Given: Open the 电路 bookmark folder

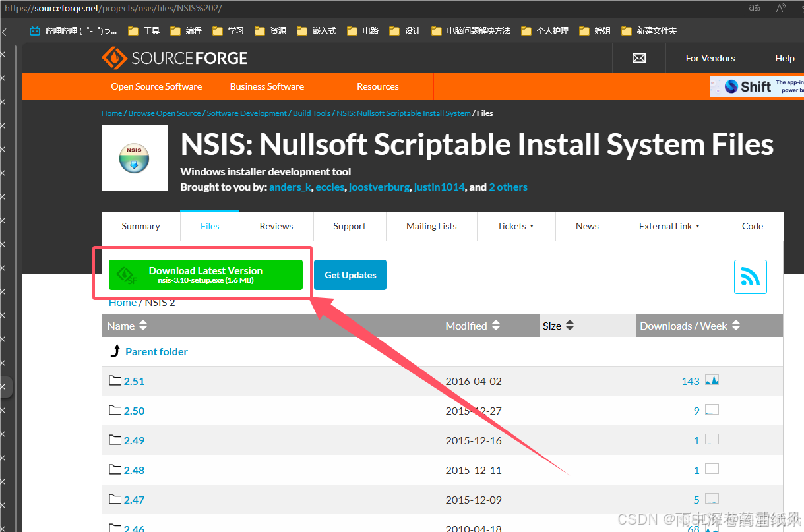Looking at the screenshot, I should (363, 30).
